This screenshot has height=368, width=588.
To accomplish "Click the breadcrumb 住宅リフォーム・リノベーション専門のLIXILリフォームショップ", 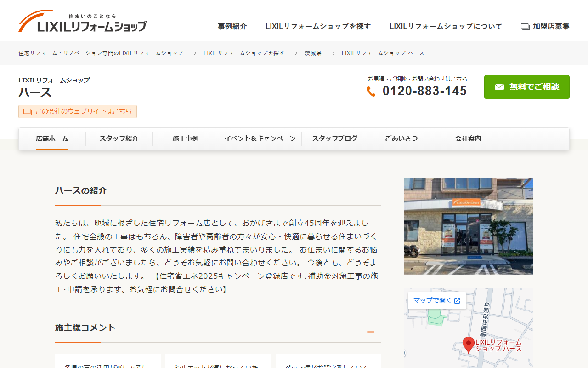I will pyautogui.click(x=101, y=53).
